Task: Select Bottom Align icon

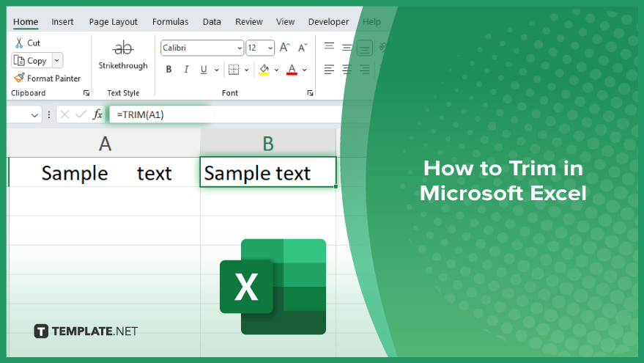Action: (364, 48)
